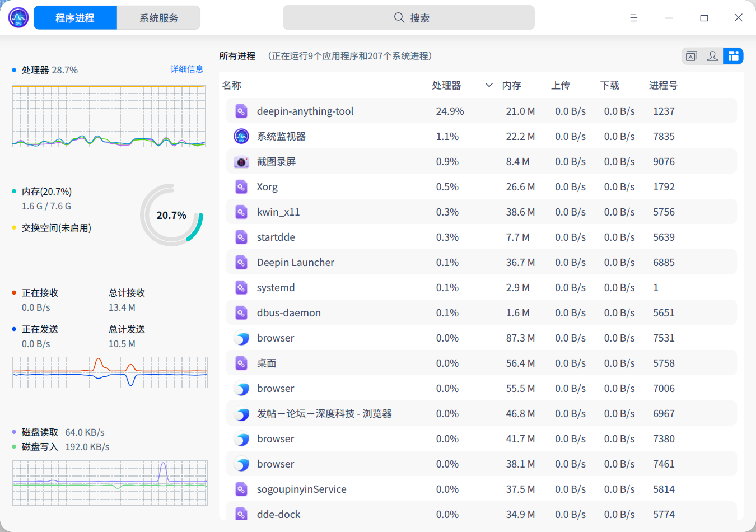This screenshot has height=532, width=756.
Task: Click the 13.4 M total received value
Action: click(122, 307)
